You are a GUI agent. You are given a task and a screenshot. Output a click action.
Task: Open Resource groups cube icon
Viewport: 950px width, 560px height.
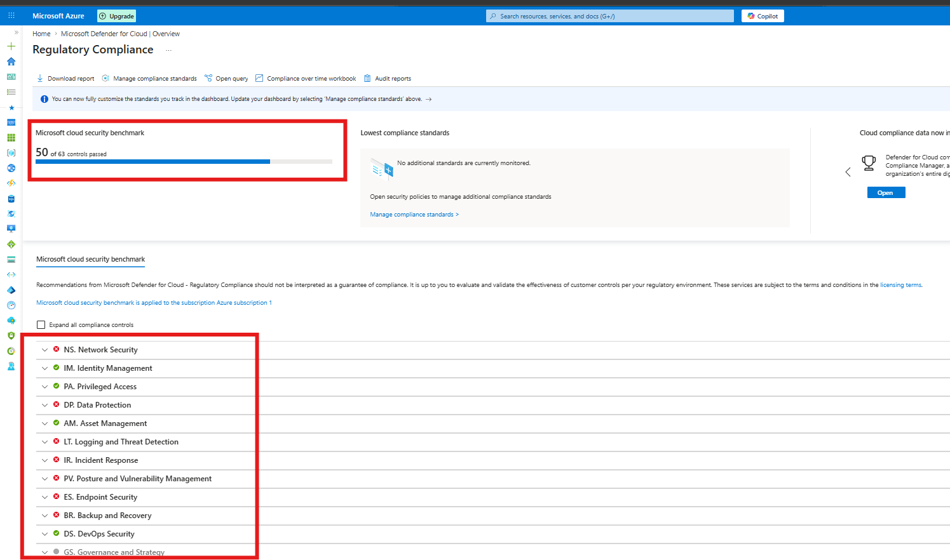point(11,153)
